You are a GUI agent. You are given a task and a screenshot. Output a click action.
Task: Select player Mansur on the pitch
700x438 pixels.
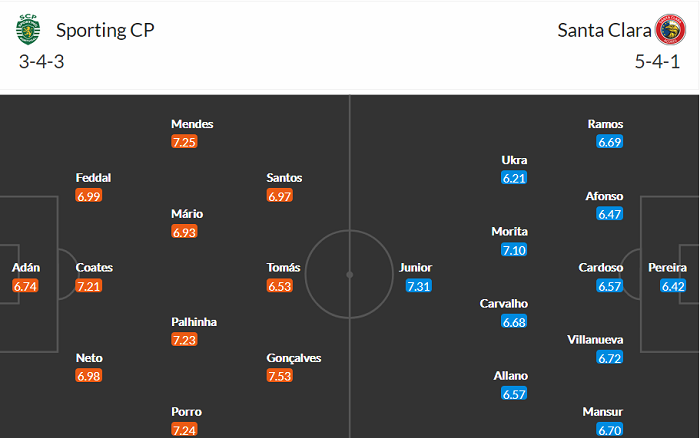point(603,412)
